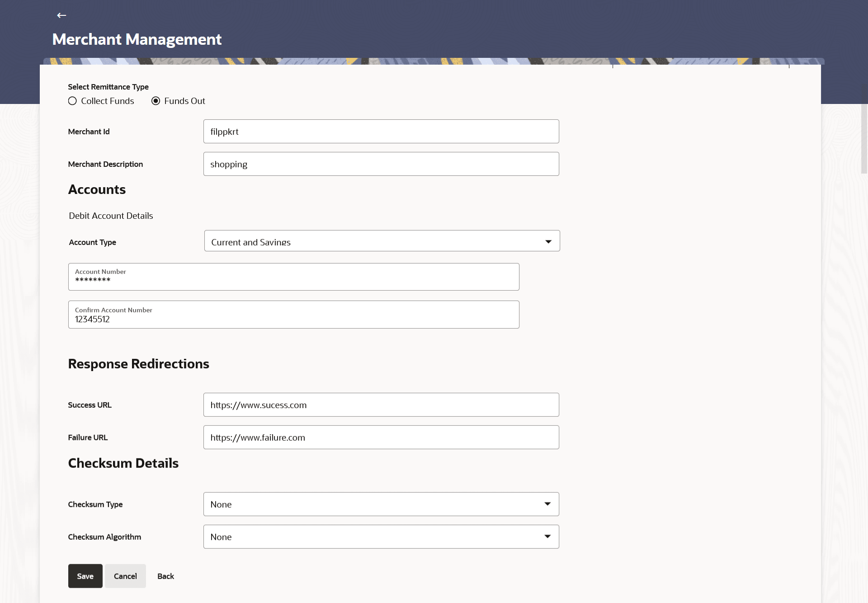Click the masked Account Number field
This screenshot has width=868, height=603.
(x=293, y=277)
